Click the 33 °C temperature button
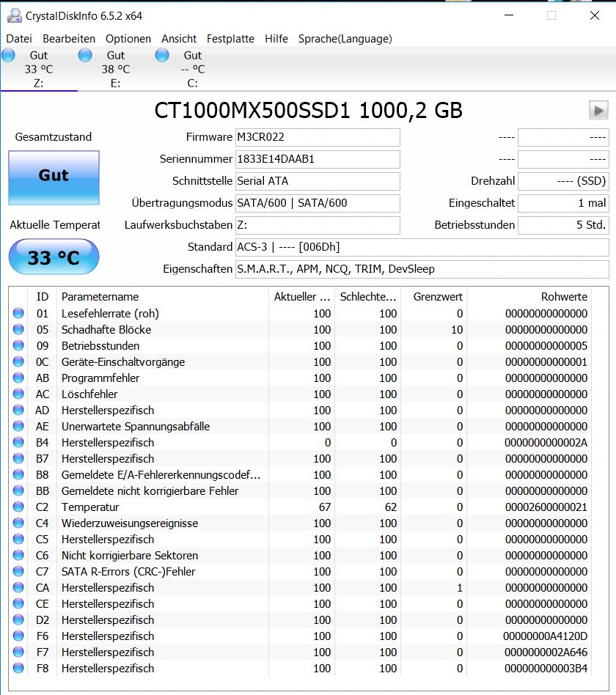 pyautogui.click(x=54, y=257)
